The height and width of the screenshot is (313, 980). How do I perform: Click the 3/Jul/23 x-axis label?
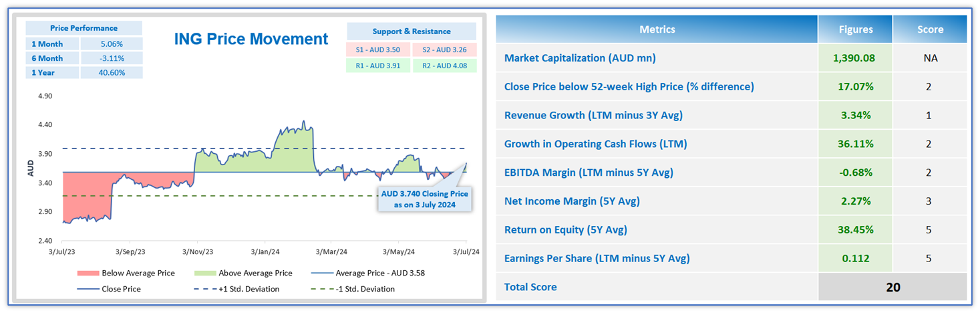pos(61,252)
